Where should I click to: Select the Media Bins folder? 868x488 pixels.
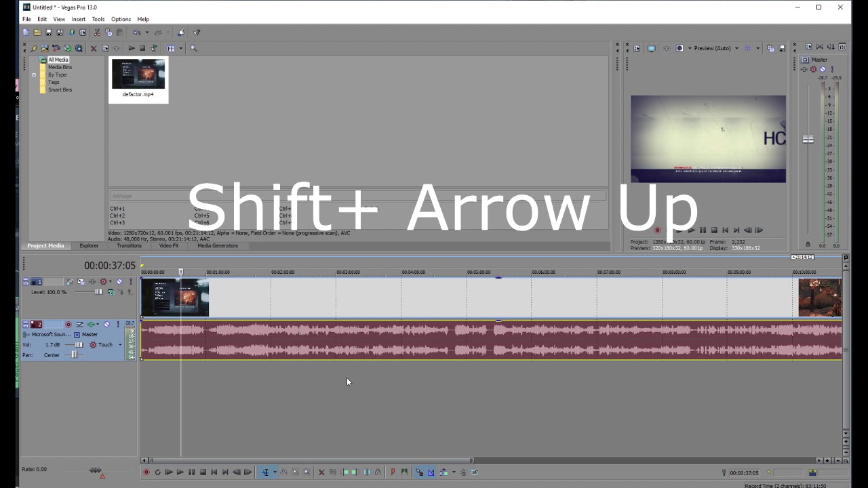[60, 67]
